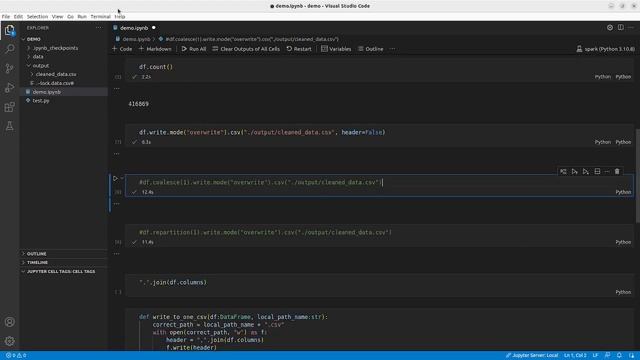This screenshot has width=640, height=360.
Task: Expand the cleaned_data.csv folder
Action: [56, 74]
